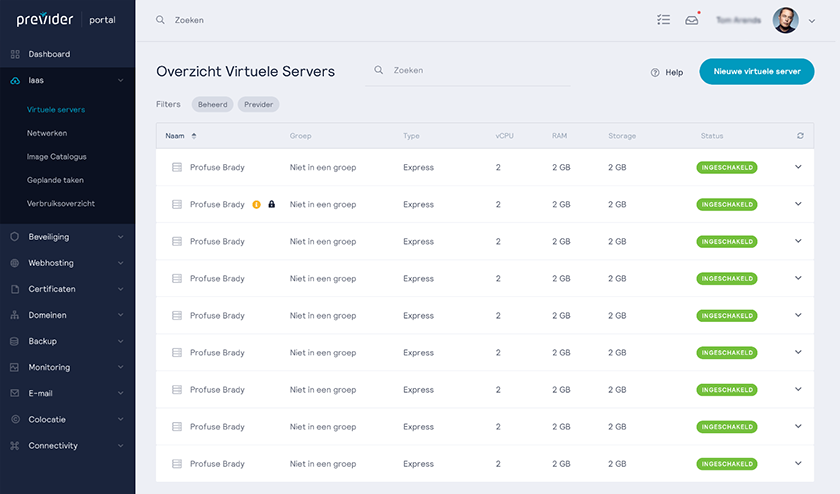This screenshot has height=494, width=840.
Task: Select Image Catalogus menu item
Action: click(57, 157)
